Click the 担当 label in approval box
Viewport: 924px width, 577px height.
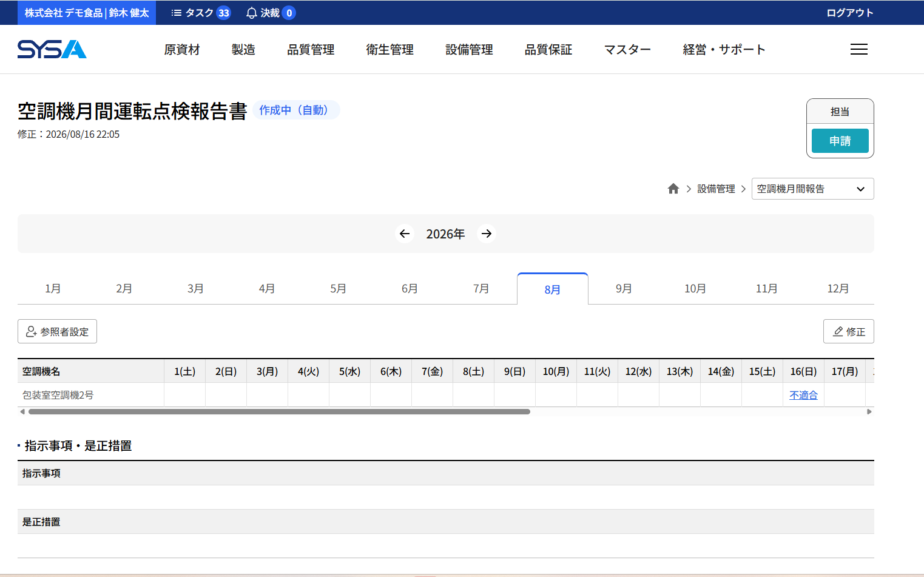pos(840,112)
